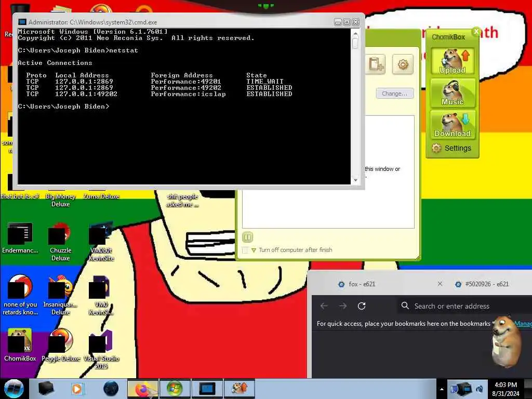Click the Windows flag taskbar icon

coord(175,389)
